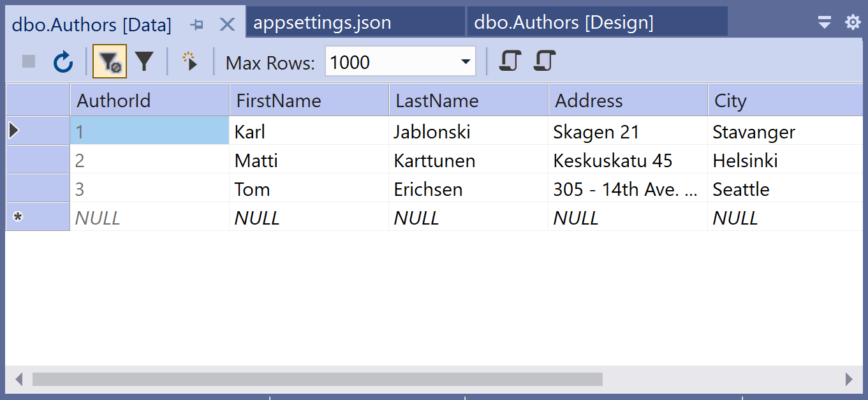The width and height of the screenshot is (868, 400).
Task: Click the Stop query execution icon
Action: [x=29, y=62]
